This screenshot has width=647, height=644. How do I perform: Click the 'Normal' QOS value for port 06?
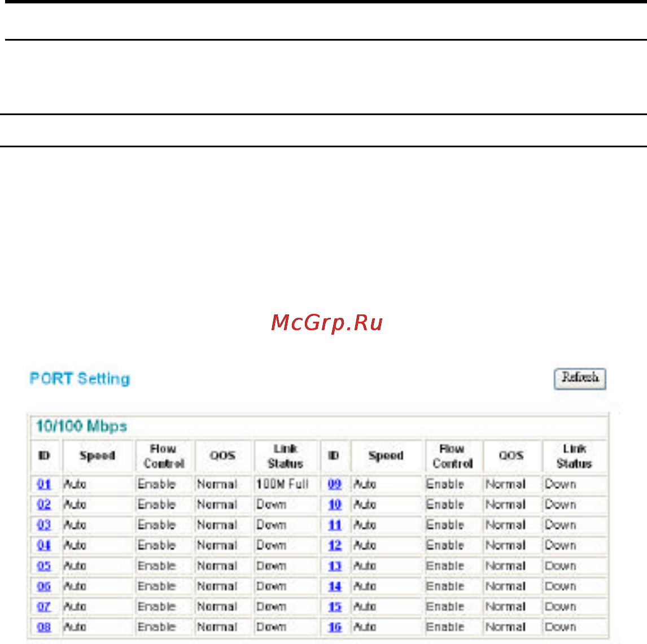(217, 586)
